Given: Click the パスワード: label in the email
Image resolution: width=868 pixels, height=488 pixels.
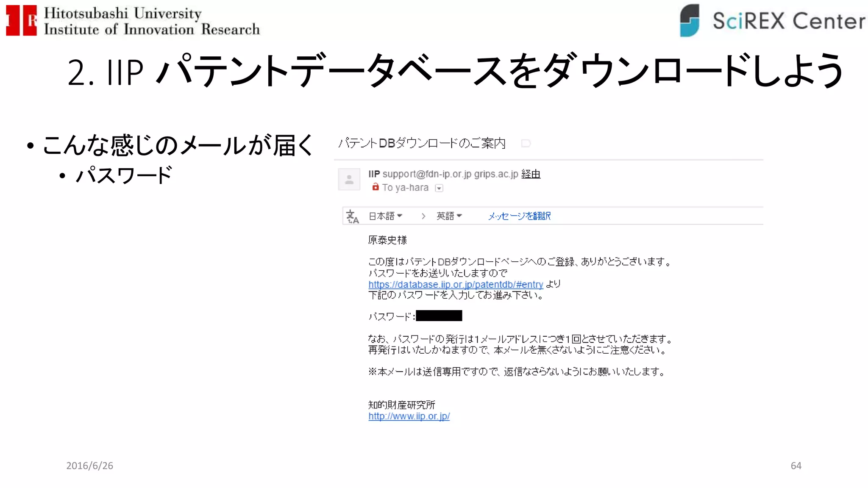Looking at the screenshot, I should 392,316.
